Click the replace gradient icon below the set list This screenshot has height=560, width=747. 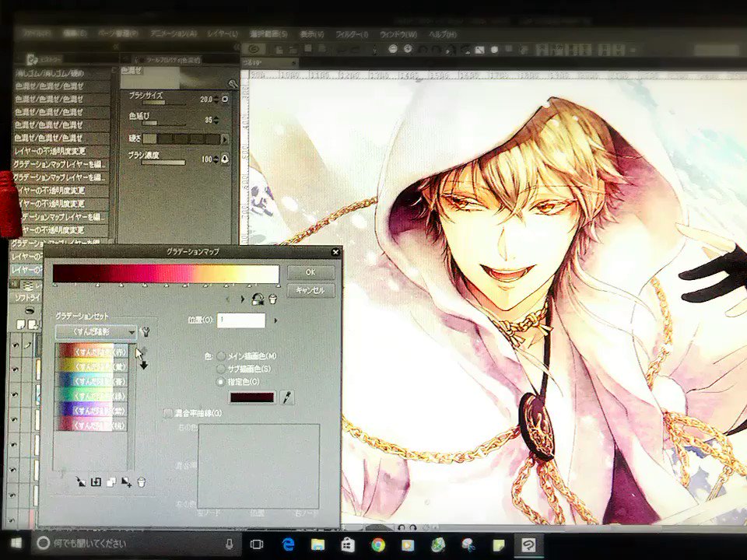96,482
